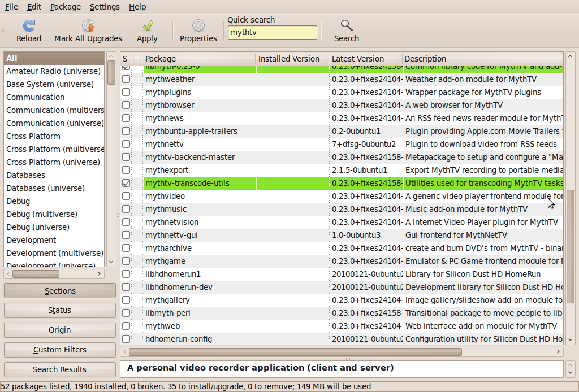Open the File menu
This screenshot has height=392, width=579.
pos(11,7)
